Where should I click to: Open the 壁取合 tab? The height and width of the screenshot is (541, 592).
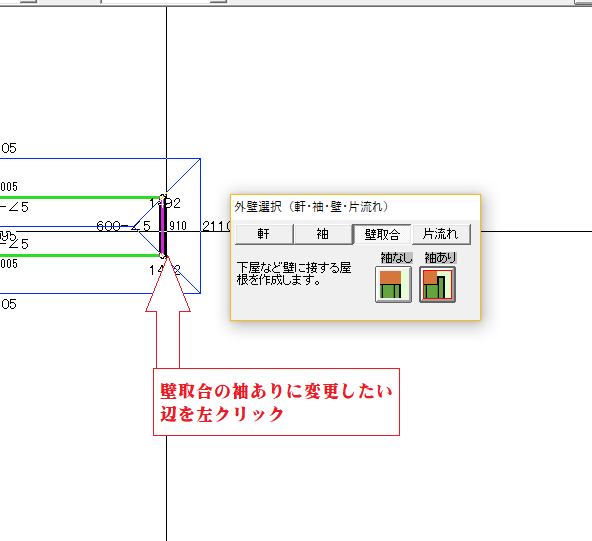tap(382, 234)
